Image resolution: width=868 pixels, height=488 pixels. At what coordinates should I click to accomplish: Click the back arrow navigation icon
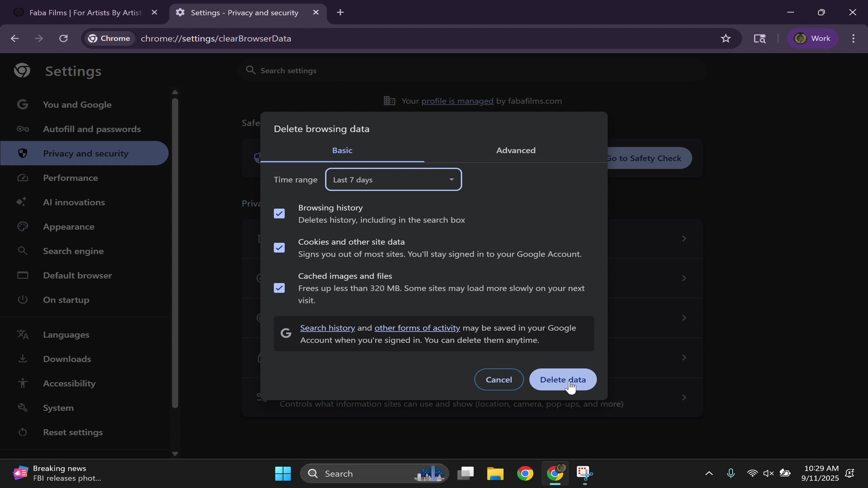tap(14, 39)
